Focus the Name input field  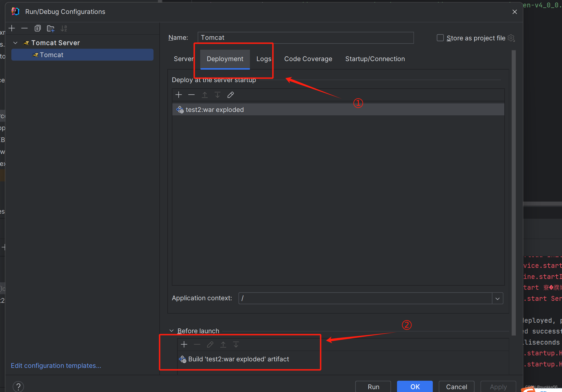306,37
